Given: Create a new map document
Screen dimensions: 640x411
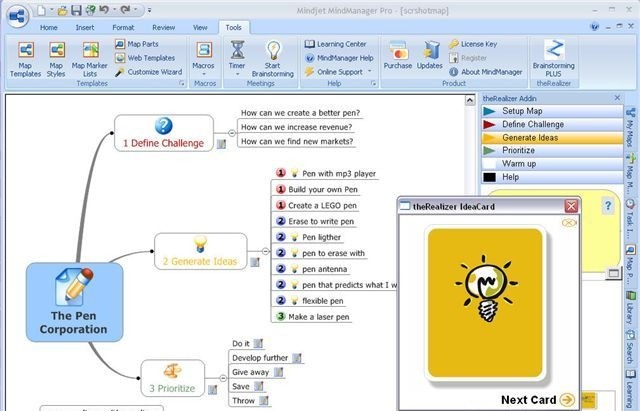Looking at the screenshot, I should pyautogui.click(x=42, y=10).
